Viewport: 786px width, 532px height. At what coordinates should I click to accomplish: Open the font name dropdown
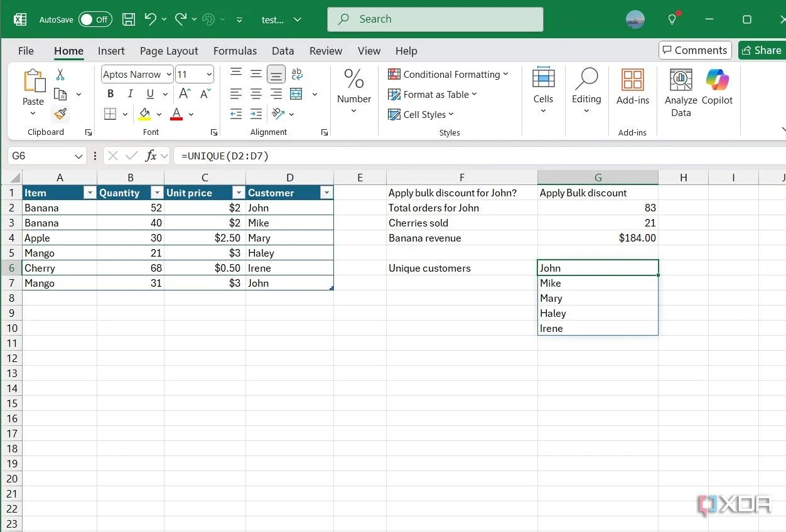[x=169, y=74]
